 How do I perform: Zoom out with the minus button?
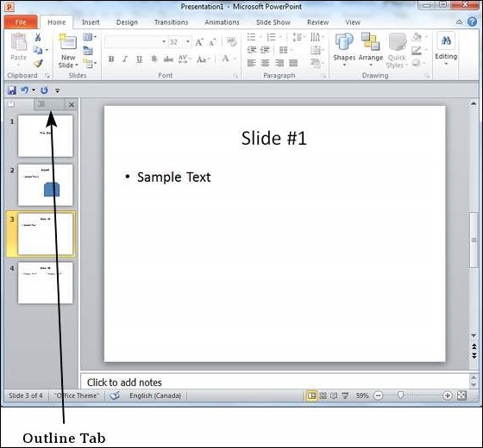tap(378, 395)
